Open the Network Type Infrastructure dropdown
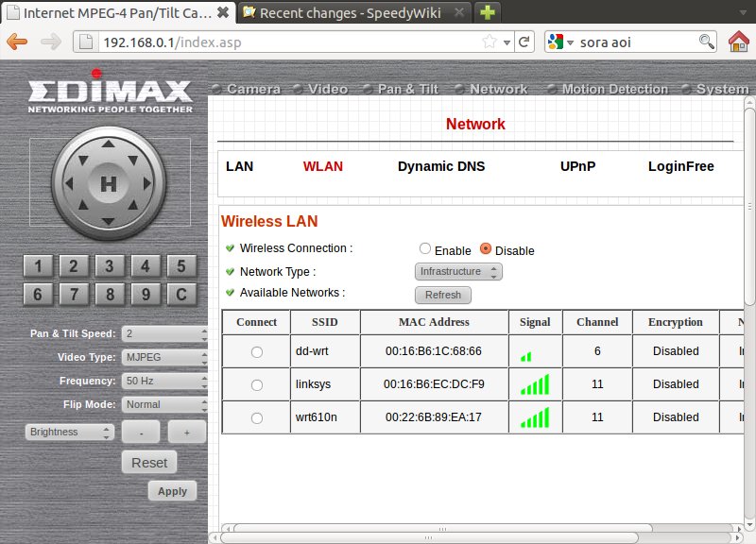Screen dimensions: 756x544 pos(458,272)
